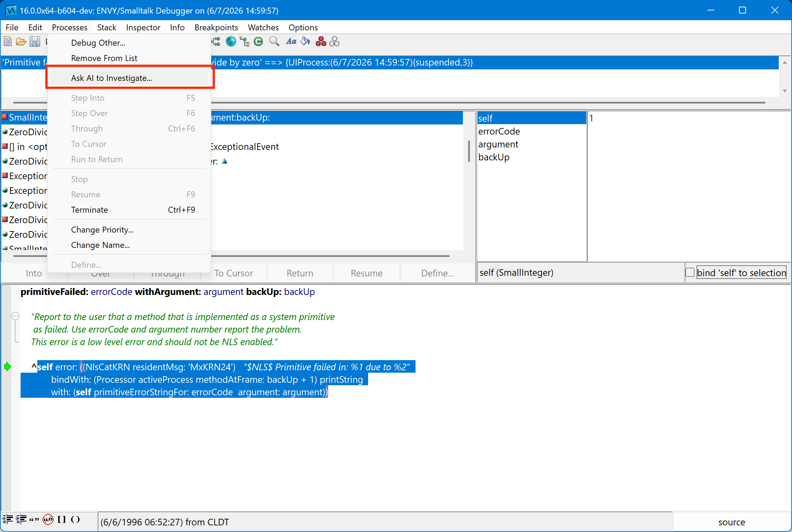
Task: Click 'self (SmallInteger)' label field
Action: tap(580, 272)
